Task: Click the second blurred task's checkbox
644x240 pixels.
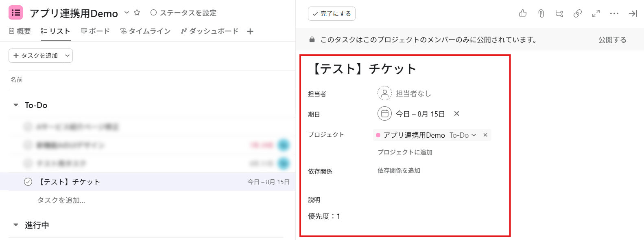Action: [x=28, y=145]
